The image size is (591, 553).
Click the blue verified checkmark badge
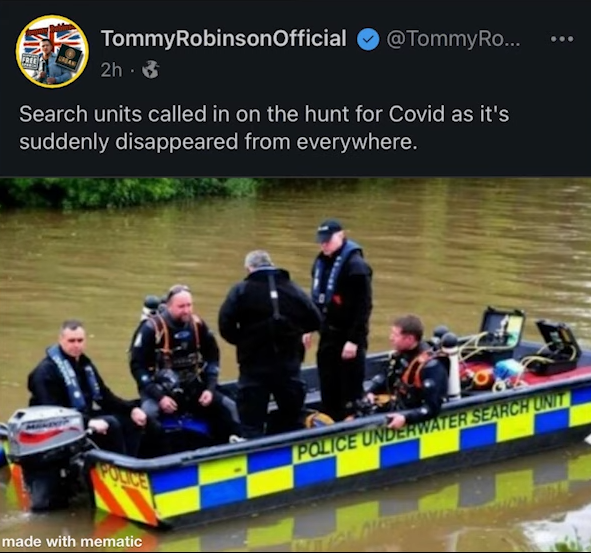point(368,39)
